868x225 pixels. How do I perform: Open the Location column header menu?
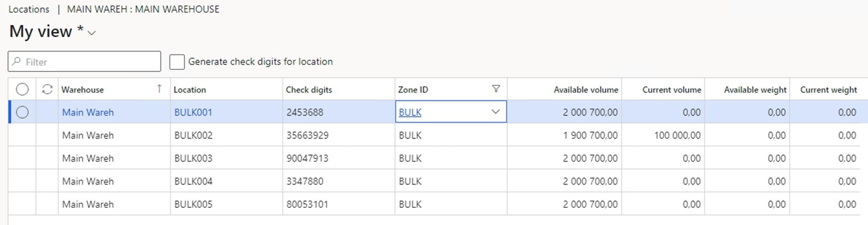coord(190,89)
